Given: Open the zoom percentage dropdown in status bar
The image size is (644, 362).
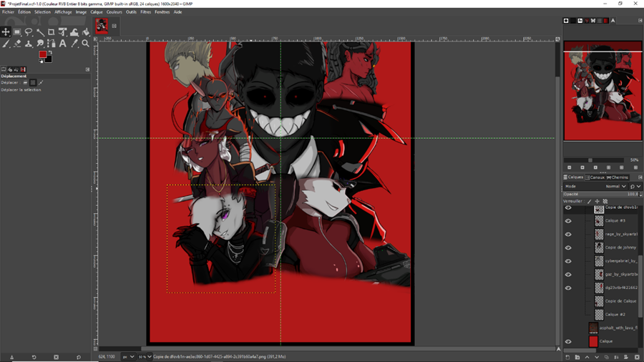Looking at the screenshot, I should click(x=145, y=356).
